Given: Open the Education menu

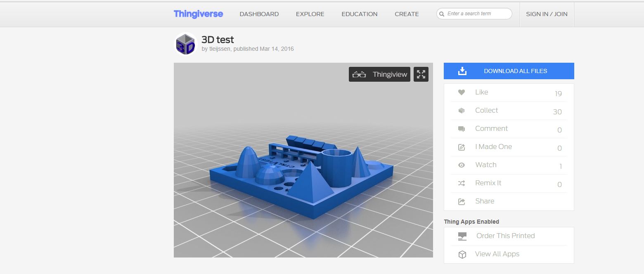Looking at the screenshot, I should [359, 14].
